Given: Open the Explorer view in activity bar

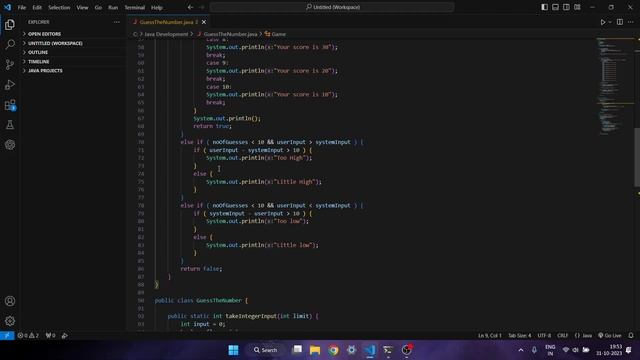Looking at the screenshot, I should click(10, 24).
